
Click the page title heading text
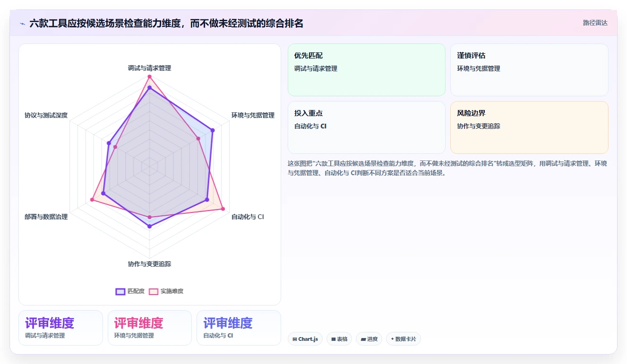(x=166, y=23)
